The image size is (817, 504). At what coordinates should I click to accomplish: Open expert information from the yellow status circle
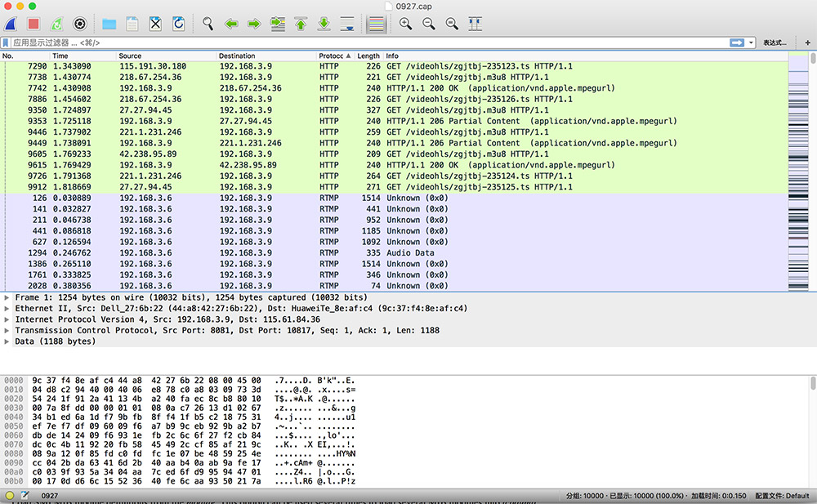click(x=9, y=496)
